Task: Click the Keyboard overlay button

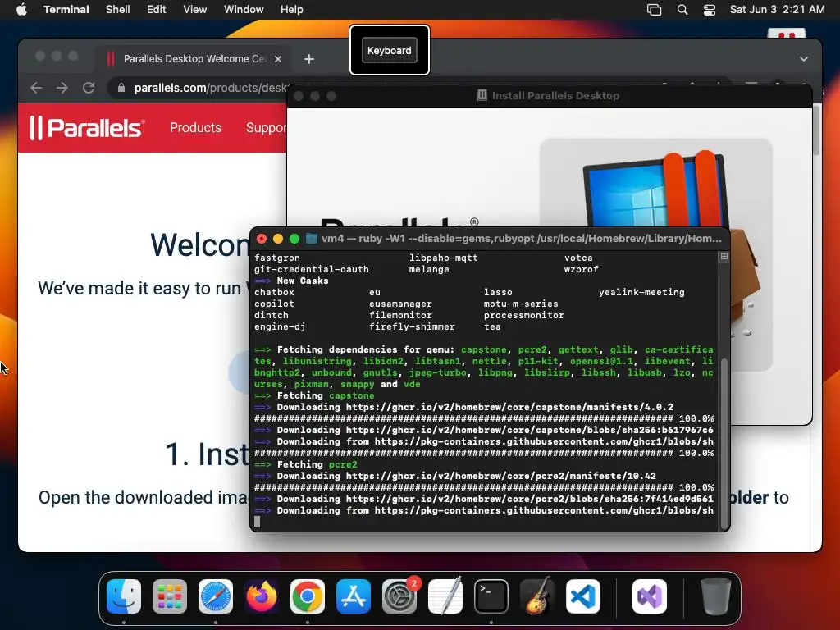Action: 390,50
